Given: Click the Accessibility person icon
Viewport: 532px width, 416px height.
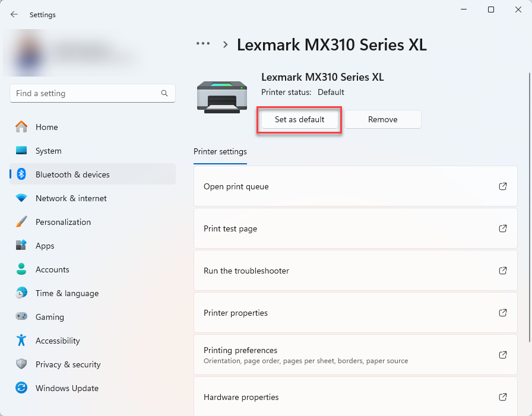Looking at the screenshot, I should click(21, 341).
